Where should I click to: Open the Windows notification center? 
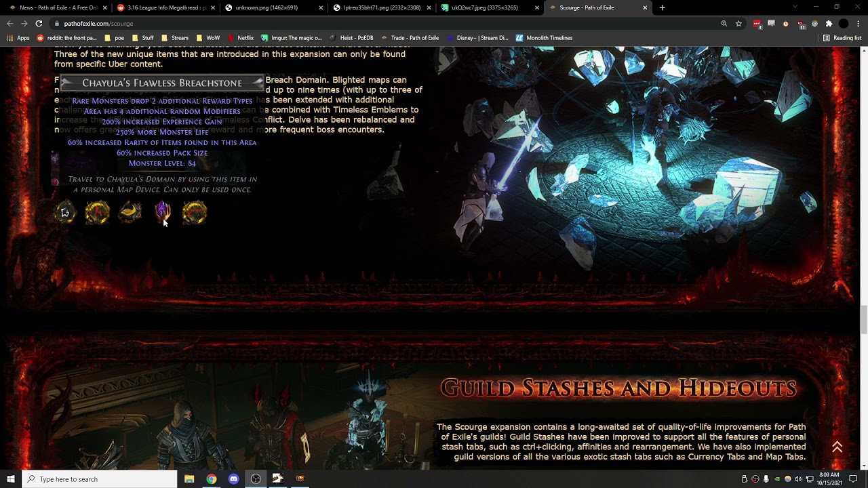pos(853,479)
